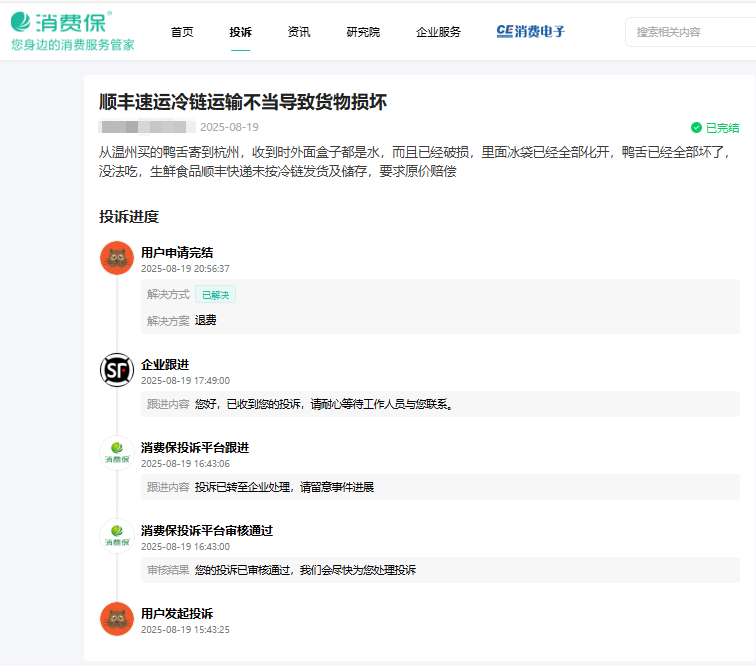756x666 pixels.
Task: Click the timestamp 2025-08-19 20:56:37
Action: click(x=185, y=269)
